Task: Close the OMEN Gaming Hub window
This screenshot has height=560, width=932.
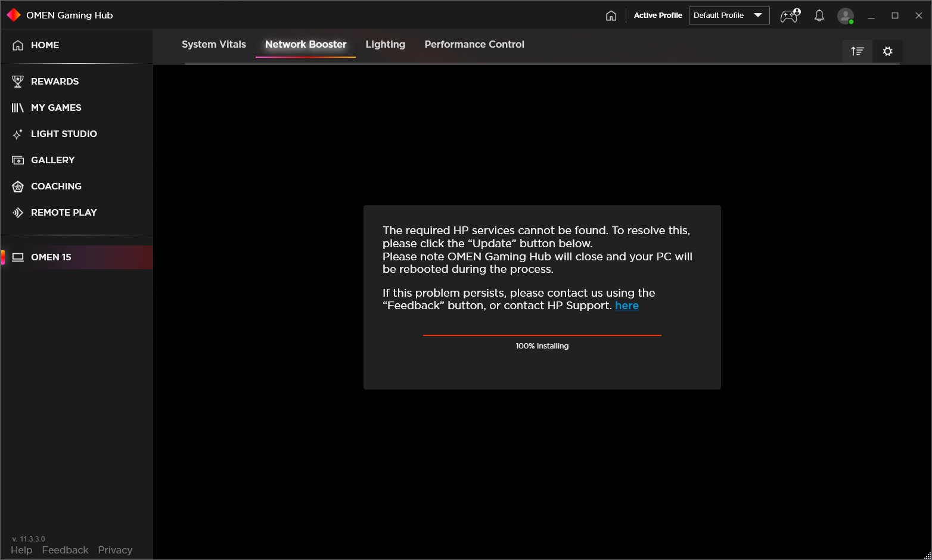Action: coord(919,15)
